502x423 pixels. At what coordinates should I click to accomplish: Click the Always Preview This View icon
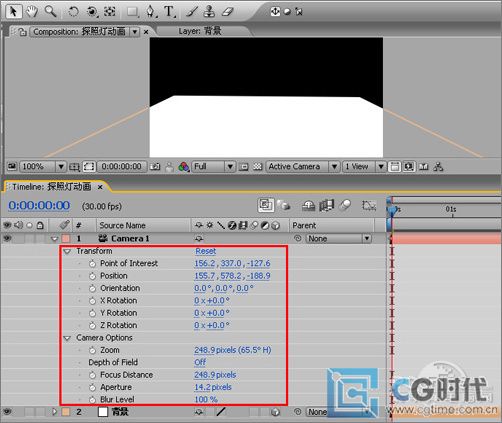point(12,166)
